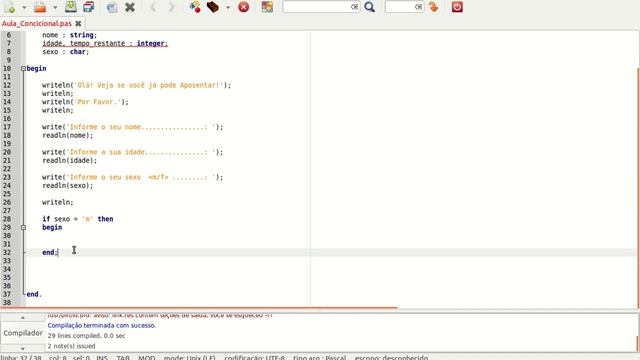This screenshot has height=360, width=640.
Task: Select the Compilador message tab
Action: click(23, 333)
